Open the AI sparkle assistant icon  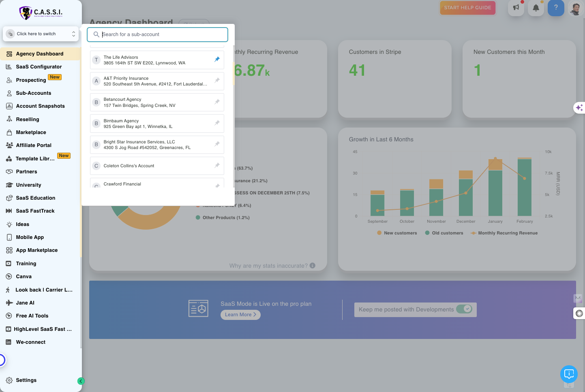click(579, 108)
